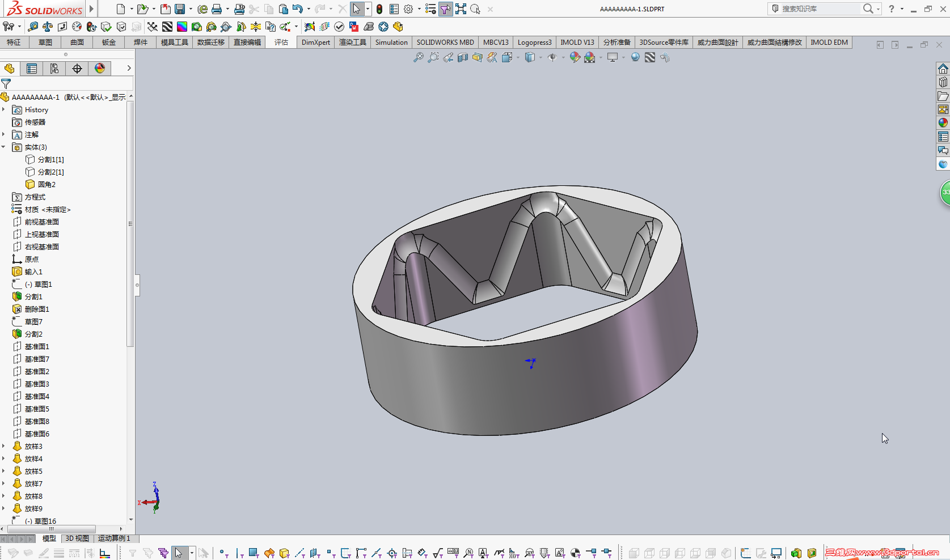Switch to the 曲面 ribbon tab
The image size is (950, 560).
[x=77, y=43]
